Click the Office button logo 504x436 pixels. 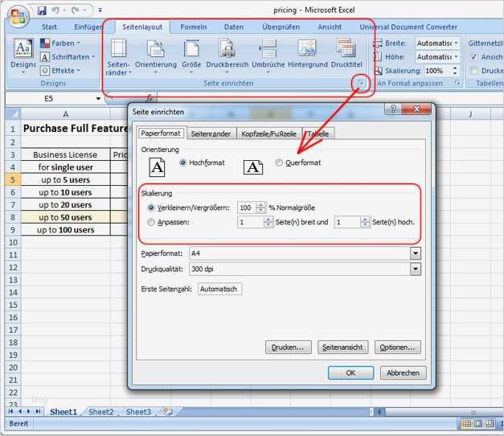click(18, 16)
